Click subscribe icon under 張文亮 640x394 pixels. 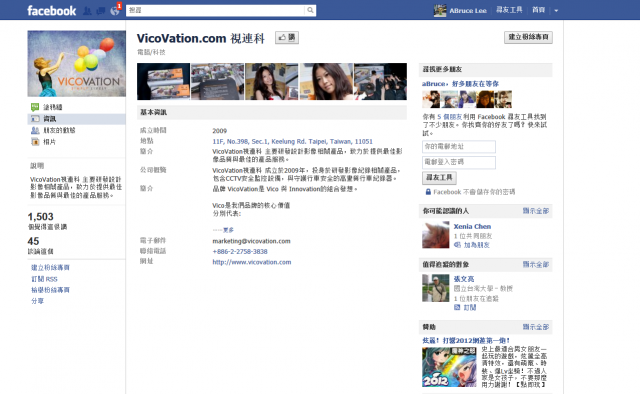tap(457, 307)
